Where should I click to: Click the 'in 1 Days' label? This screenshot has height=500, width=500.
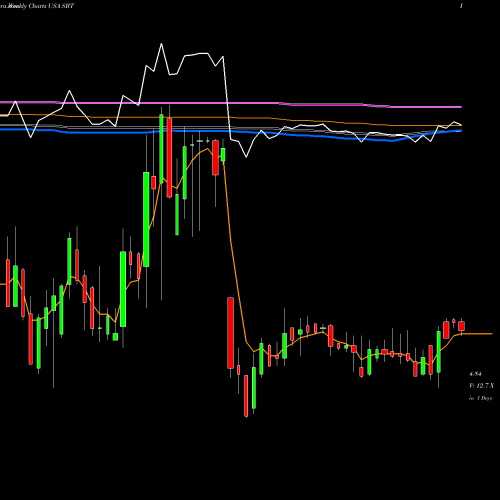(x=480, y=398)
